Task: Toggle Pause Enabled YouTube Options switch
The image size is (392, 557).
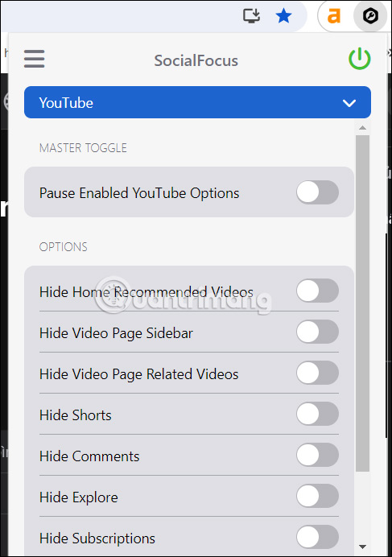Action: click(x=317, y=192)
